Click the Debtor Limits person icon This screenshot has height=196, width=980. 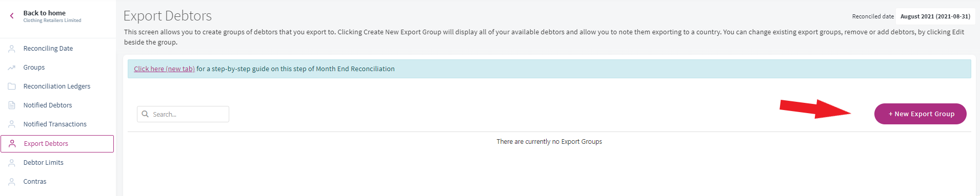tap(12, 163)
